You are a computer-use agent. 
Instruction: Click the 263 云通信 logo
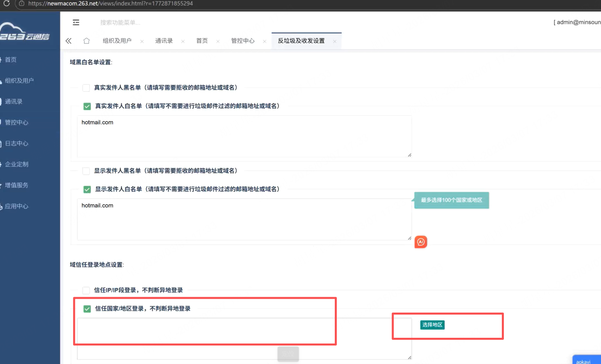pyautogui.click(x=25, y=32)
